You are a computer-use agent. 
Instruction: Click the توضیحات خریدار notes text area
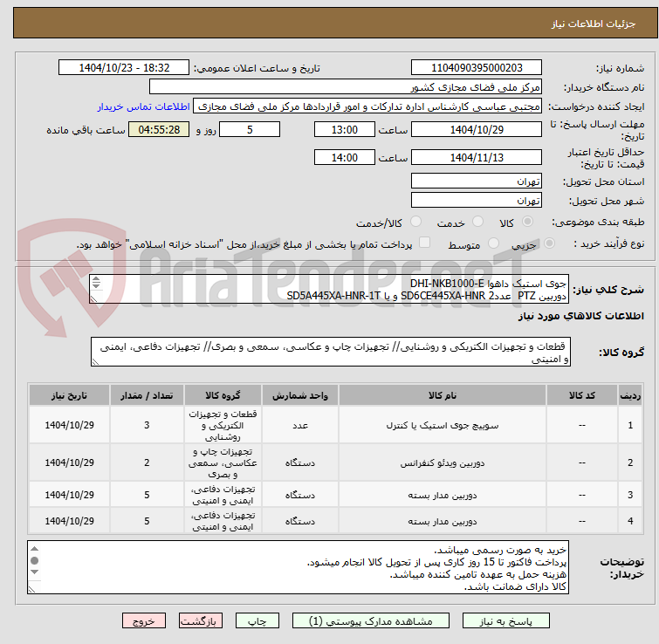point(298,567)
